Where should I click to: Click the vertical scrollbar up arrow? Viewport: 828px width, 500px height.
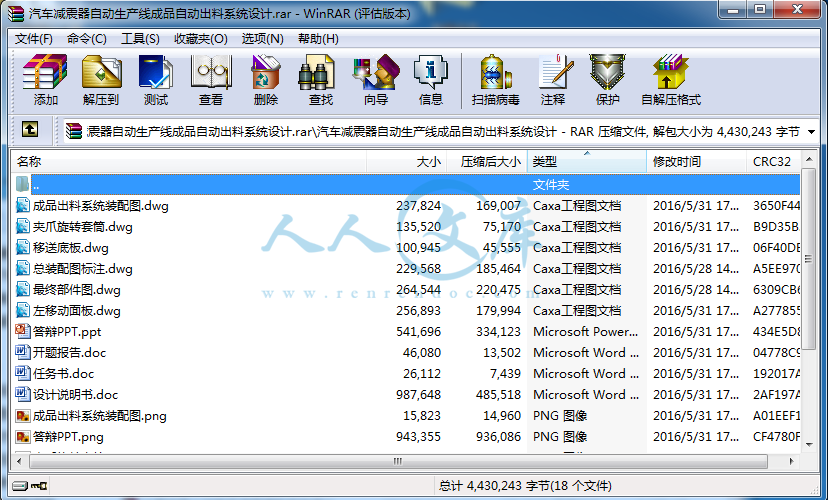point(808,159)
